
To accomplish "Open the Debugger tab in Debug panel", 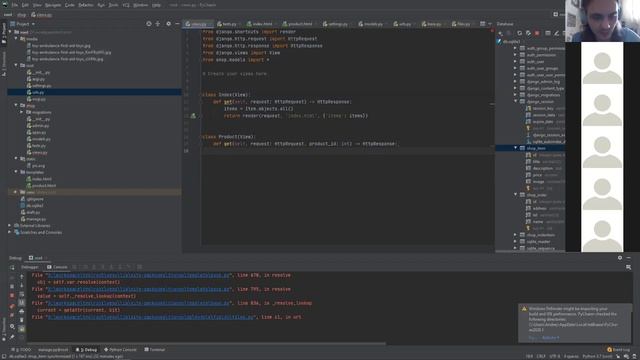I will [30, 267].
